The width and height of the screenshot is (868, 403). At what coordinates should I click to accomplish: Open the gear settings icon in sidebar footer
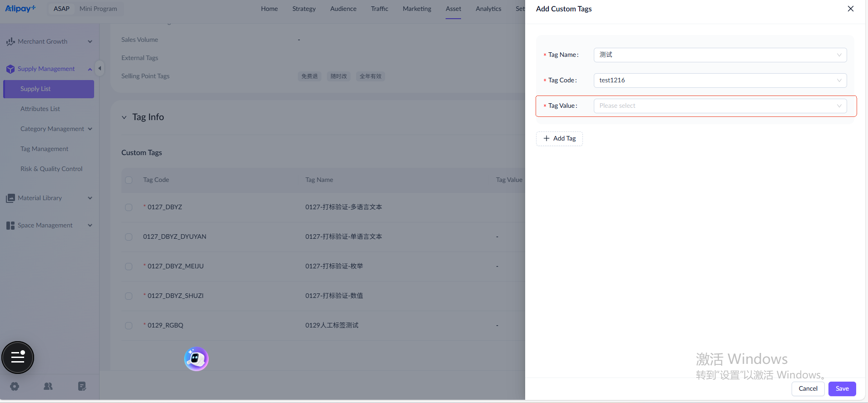[x=15, y=386]
